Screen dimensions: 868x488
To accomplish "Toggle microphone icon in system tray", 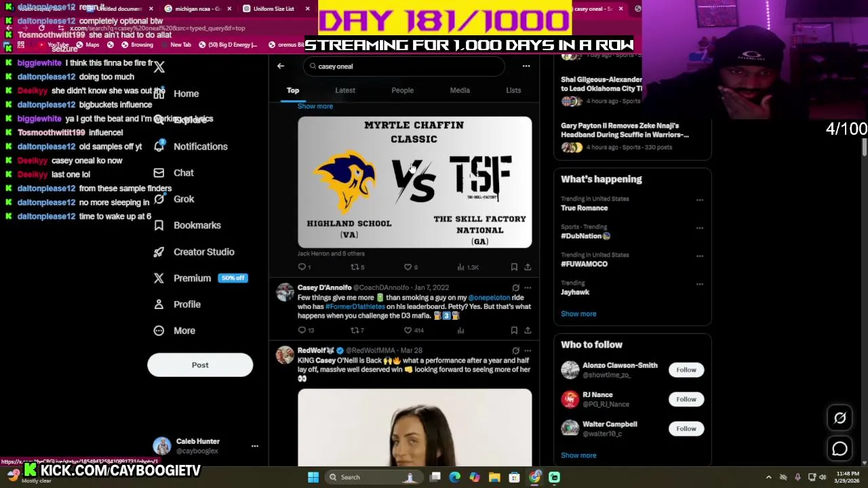I will click(x=797, y=477).
